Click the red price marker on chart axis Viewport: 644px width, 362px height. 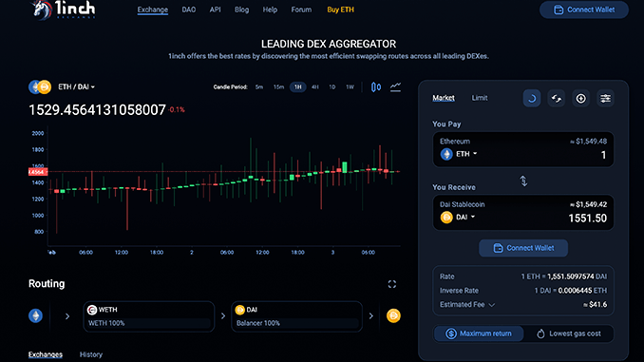(x=38, y=172)
